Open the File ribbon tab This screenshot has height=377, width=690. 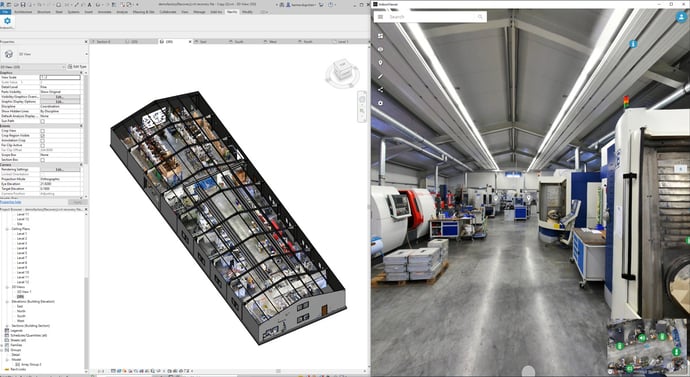click(x=6, y=12)
